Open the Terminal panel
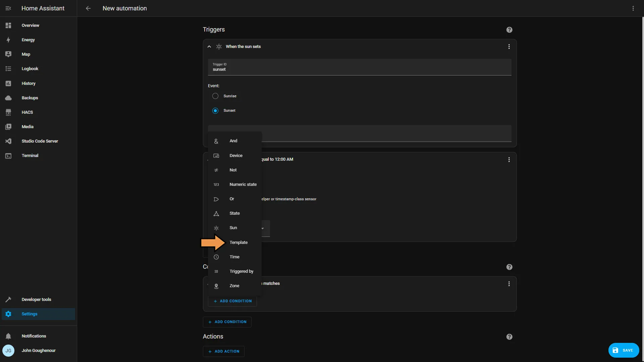Image resolution: width=644 pixels, height=362 pixels. 38,156
